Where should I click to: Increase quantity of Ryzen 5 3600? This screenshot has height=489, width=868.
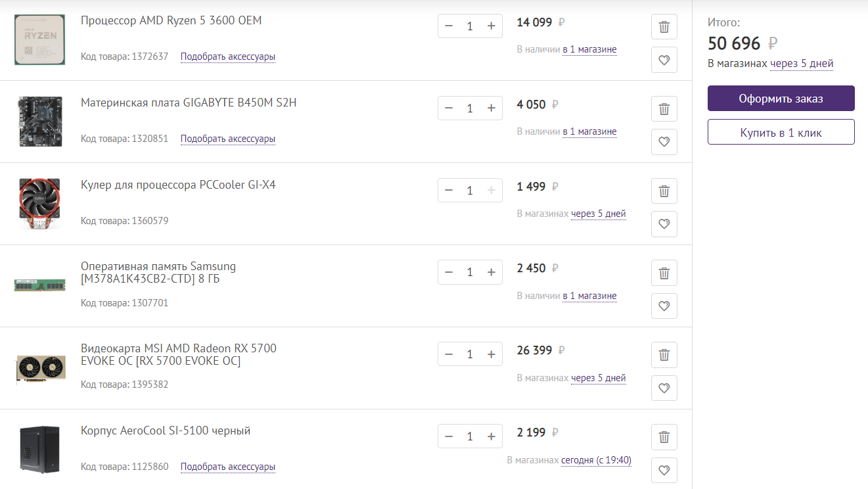(491, 26)
